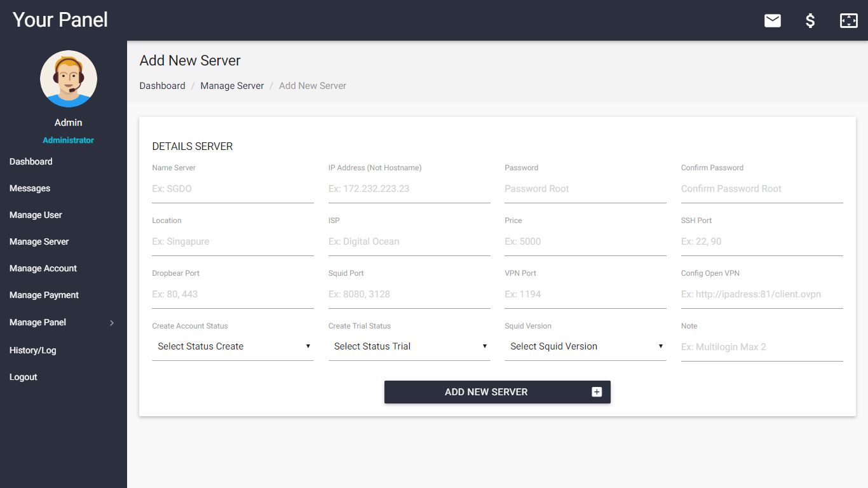Click the dollar sign balance icon
868x488 pixels.
[x=810, y=21]
